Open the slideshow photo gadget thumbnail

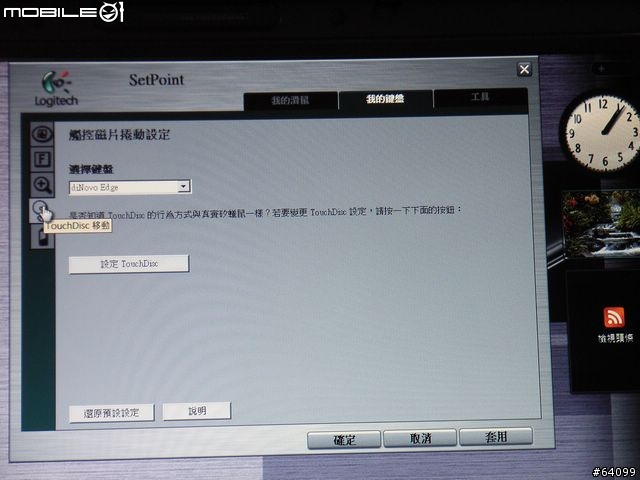click(600, 223)
